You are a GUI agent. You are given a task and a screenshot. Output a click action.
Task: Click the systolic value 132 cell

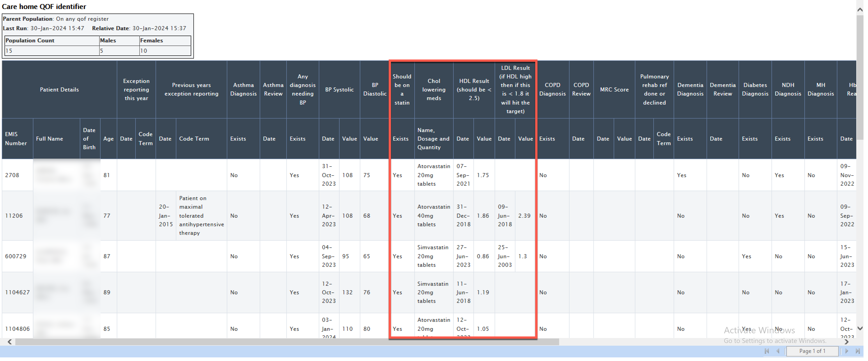[x=349, y=292]
